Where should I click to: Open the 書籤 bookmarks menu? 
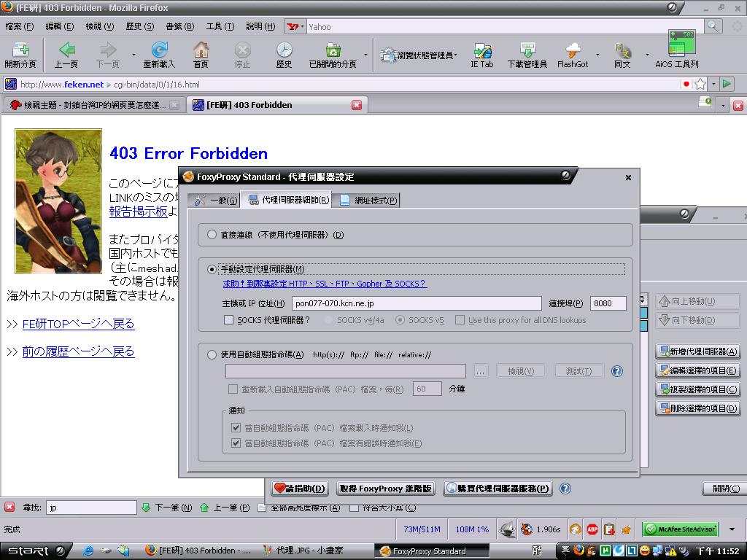[x=179, y=26]
